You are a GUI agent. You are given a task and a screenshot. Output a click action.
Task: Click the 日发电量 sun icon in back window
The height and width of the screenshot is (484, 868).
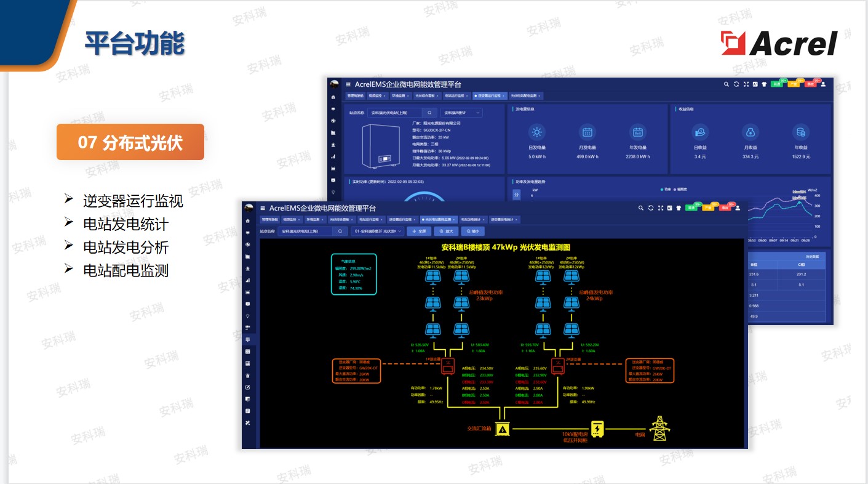[x=537, y=132]
